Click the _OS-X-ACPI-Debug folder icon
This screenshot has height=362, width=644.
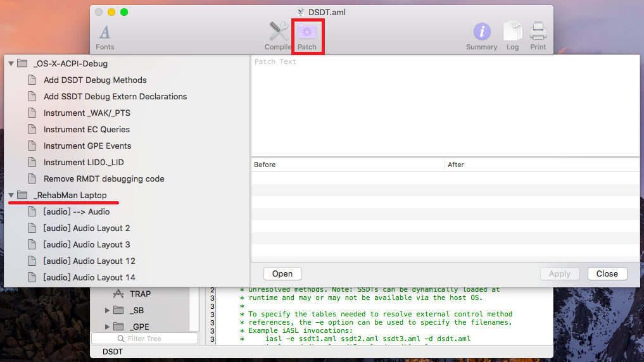tap(22, 64)
